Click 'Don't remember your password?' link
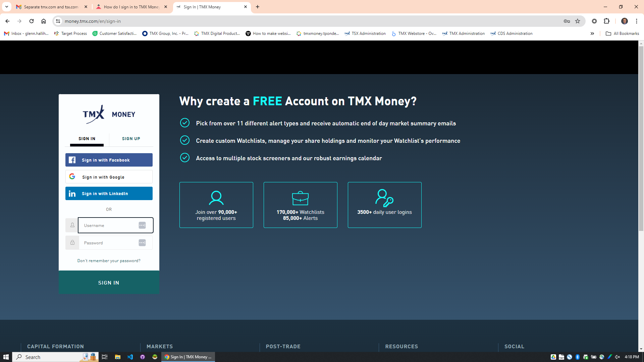 [x=109, y=261]
